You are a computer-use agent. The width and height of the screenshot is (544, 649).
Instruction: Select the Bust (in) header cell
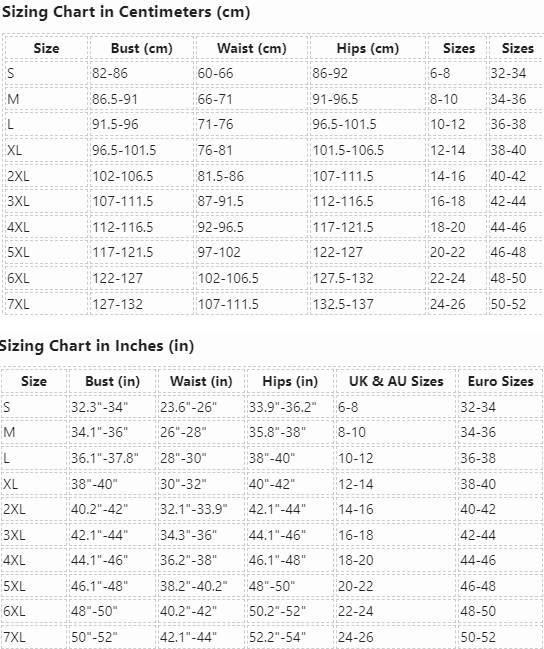point(112,381)
